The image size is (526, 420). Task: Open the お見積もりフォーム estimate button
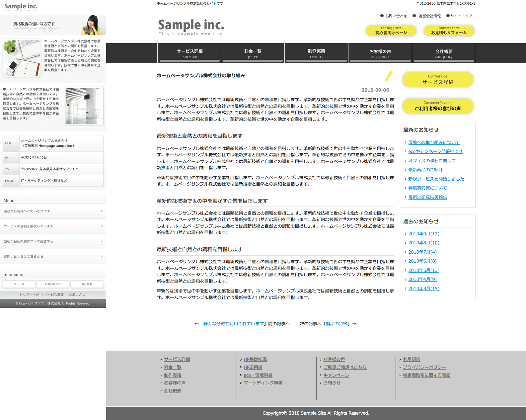click(449, 31)
